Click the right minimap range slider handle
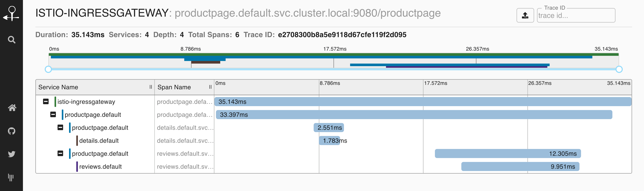The width and height of the screenshot is (644, 191). (619, 69)
